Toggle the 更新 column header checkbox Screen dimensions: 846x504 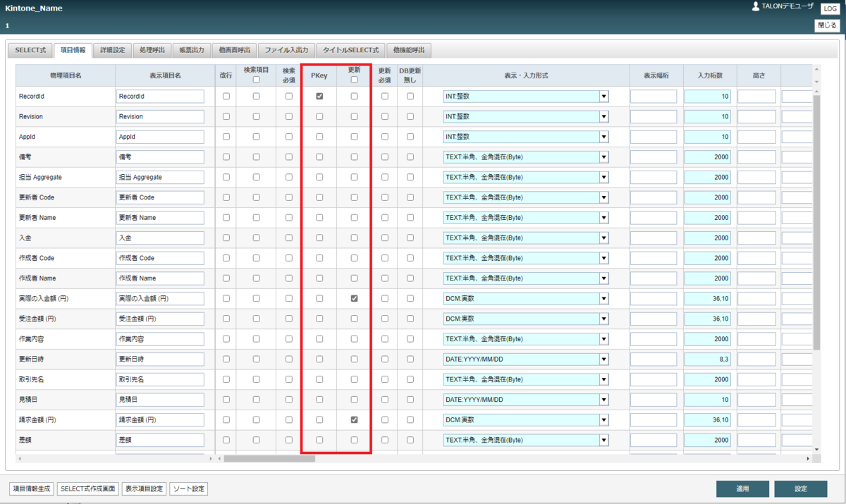[354, 80]
